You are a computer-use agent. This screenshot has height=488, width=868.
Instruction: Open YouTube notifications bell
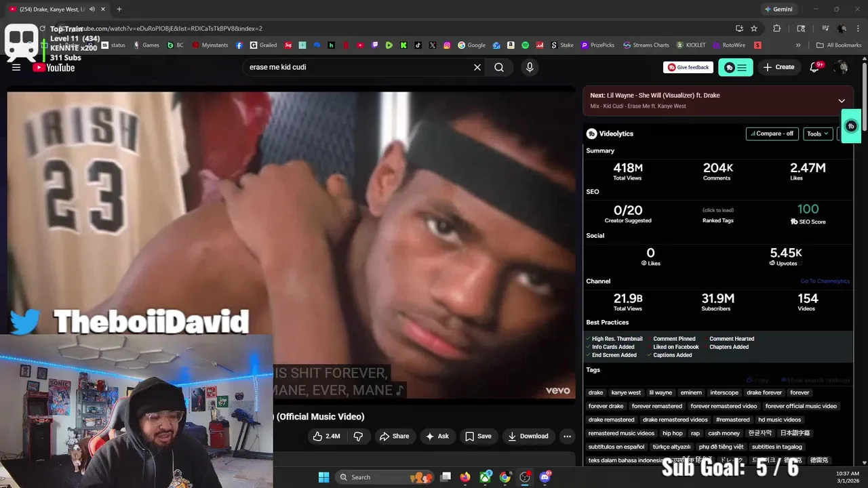tap(816, 67)
